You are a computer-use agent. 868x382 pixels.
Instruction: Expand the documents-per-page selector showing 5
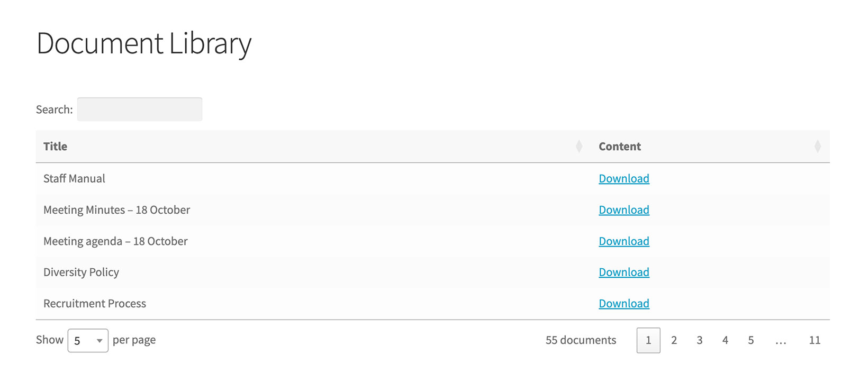coord(87,340)
